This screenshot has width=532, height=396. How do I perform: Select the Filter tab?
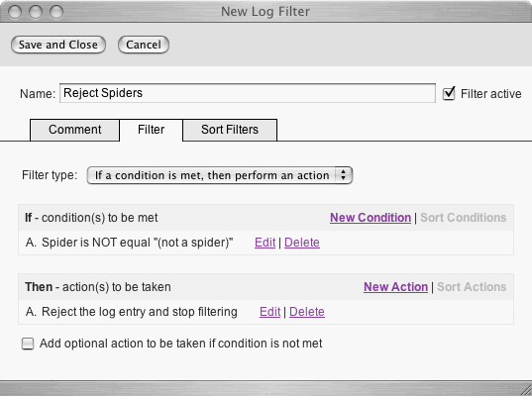(x=151, y=130)
